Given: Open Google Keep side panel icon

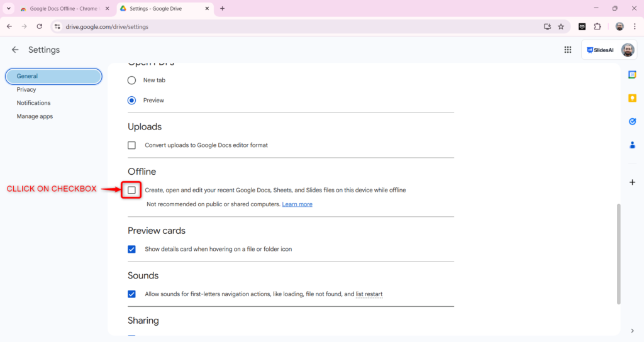Looking at the screenshot, I should click(x=632, y=98).
